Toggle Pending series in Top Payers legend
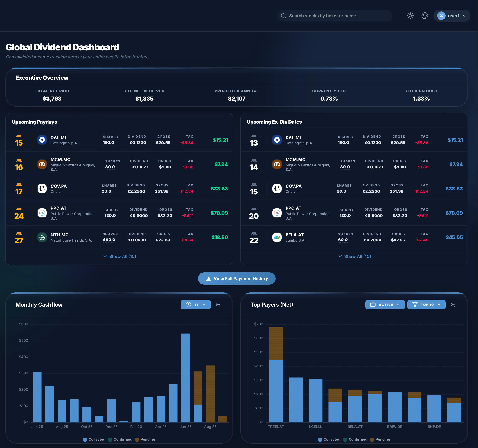 (x=380, y=439)
